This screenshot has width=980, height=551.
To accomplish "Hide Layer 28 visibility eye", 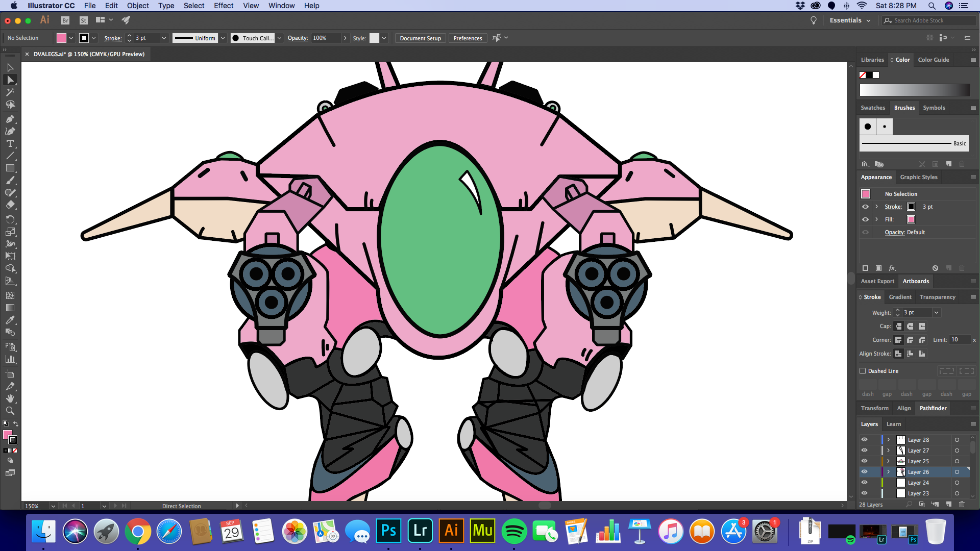I will click(x=864, y=439).
